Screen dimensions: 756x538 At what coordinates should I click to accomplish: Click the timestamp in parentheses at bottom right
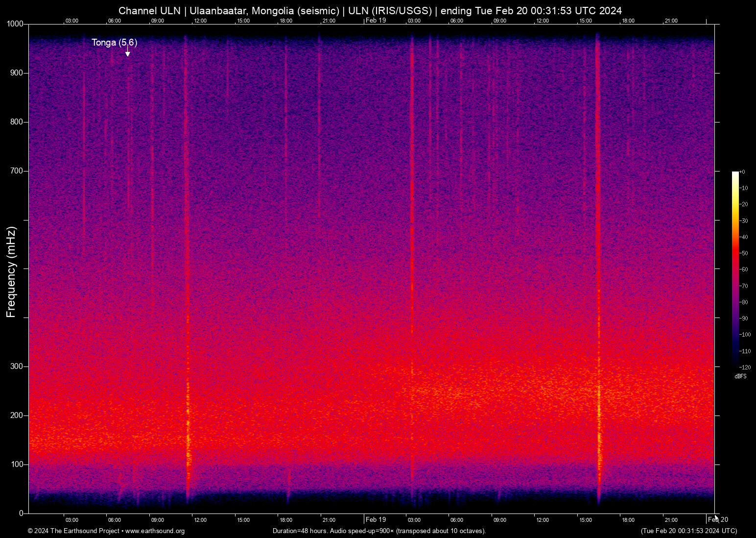[x=689, y=531]
